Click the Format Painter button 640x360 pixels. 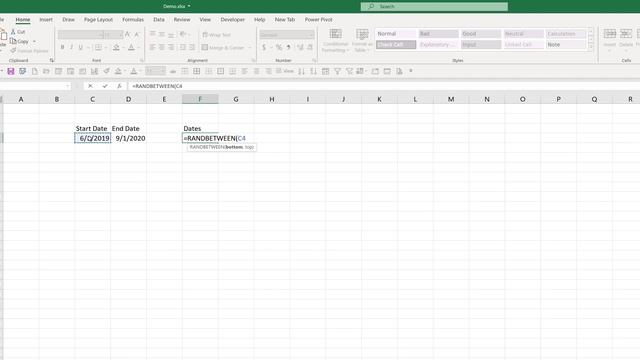click(x=29, y=51)
